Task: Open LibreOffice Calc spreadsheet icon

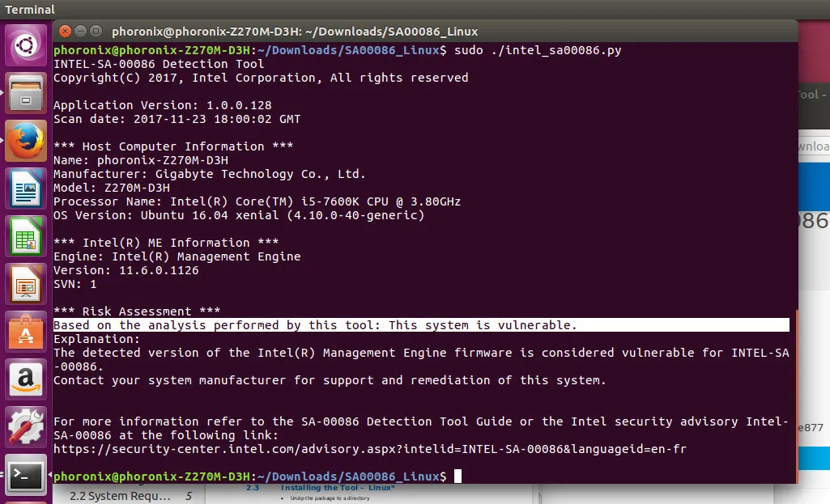Action: pos(26,236)
